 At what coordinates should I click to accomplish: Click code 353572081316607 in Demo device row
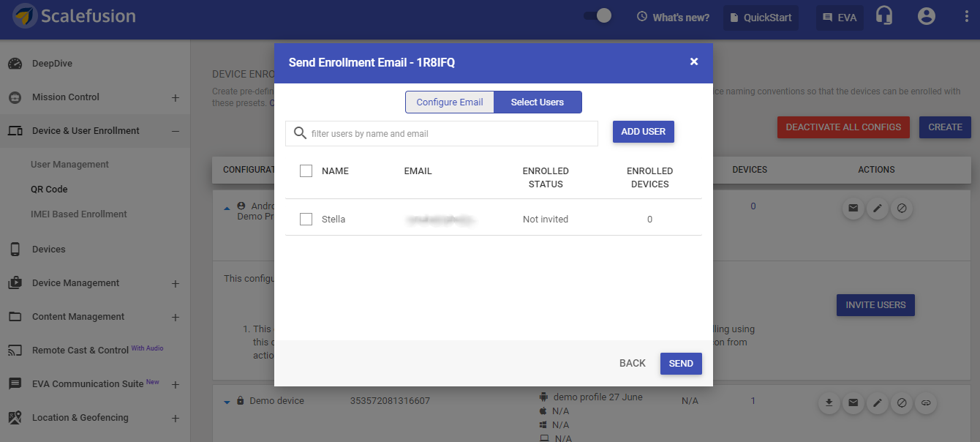click(x=391, y=401)
